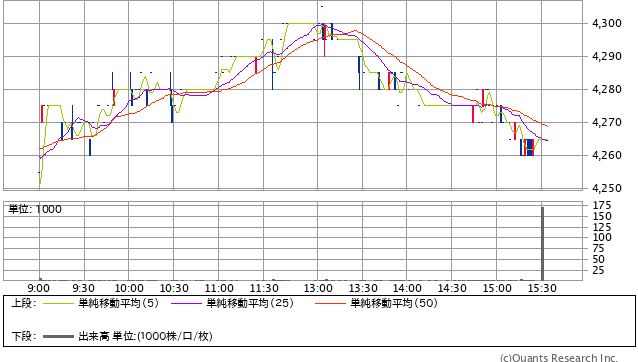Click the 4,300 price axis label
This screenshot has height=362, width=638.
[x=607, y=23]
